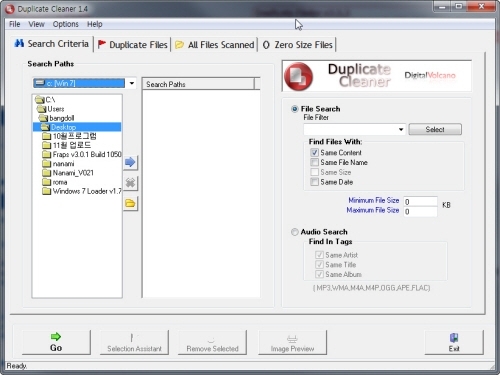
Task: Select the 11월 업로드 folder name
Action: [x=72, y=145]
